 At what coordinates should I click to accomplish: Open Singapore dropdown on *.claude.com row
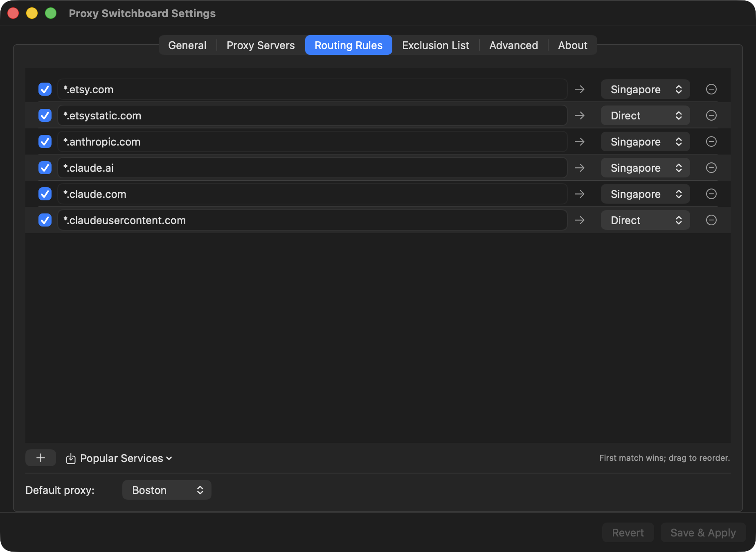coord(645,194)
